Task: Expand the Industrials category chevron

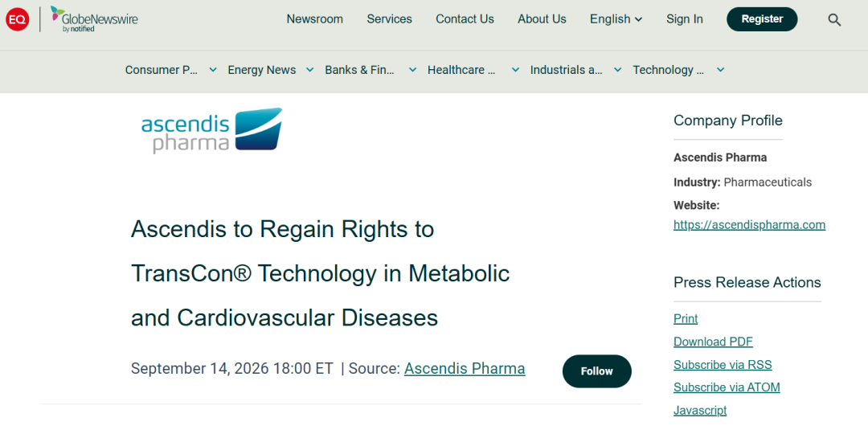Action: pos(618,70)
